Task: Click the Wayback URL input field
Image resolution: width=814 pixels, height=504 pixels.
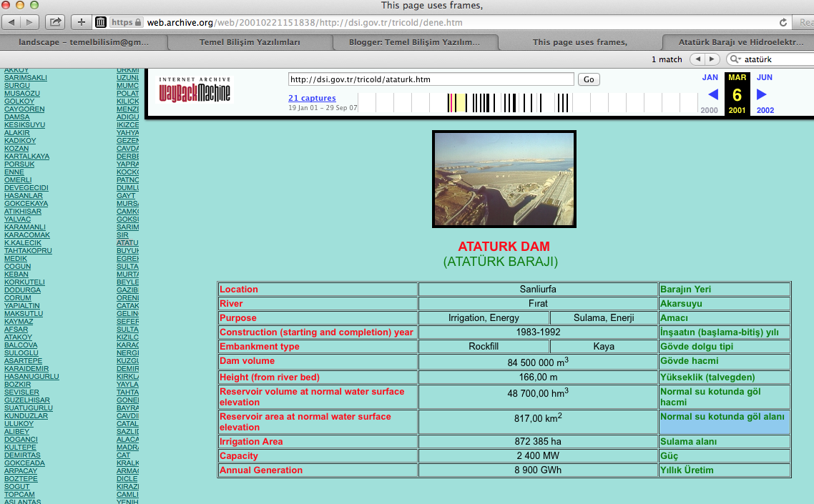Action: click(x=431, y=79)
